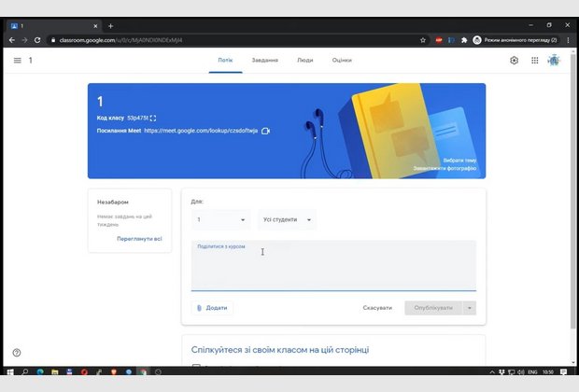Open the blue extension icon beside ABP
The image size is (579, 392).
(x=451, y=40)
